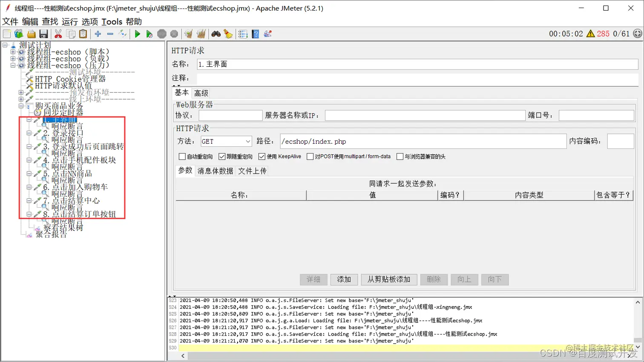Click in the 路径 field /ecshop/index.php
Screen dimensions: 644x362
click(423, 141)
